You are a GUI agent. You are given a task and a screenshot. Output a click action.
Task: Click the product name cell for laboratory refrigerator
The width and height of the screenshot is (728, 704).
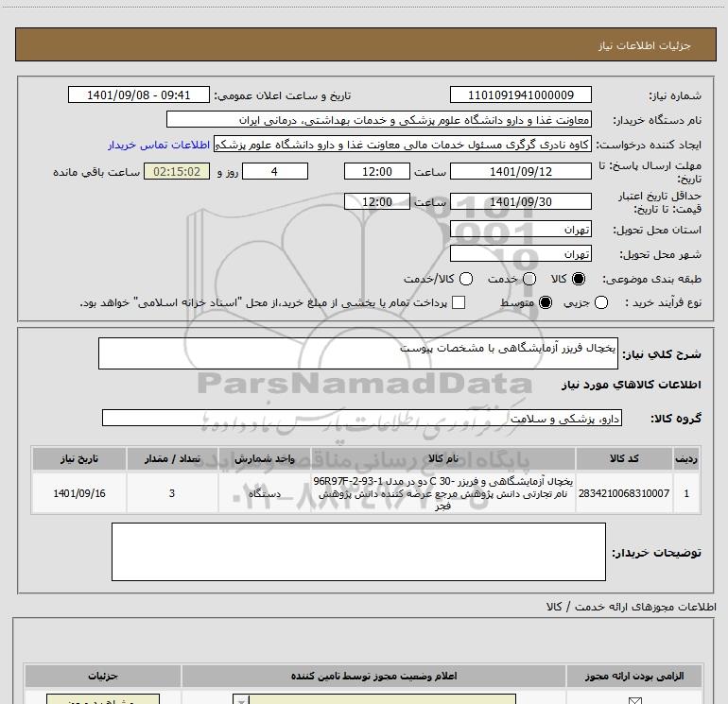click(442, 493)
